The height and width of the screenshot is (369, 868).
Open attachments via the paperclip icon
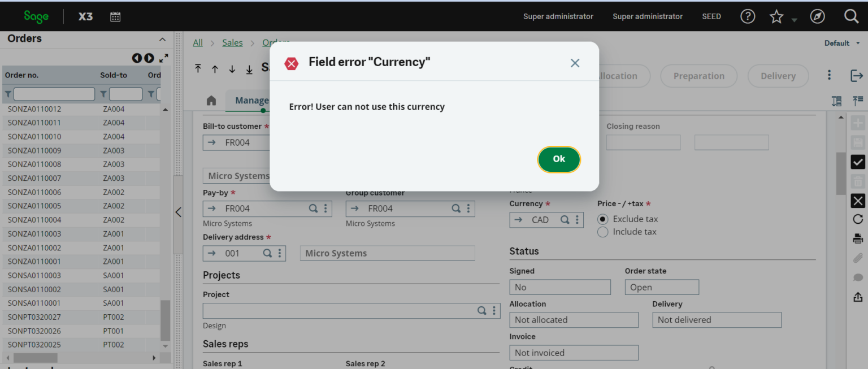857,258
